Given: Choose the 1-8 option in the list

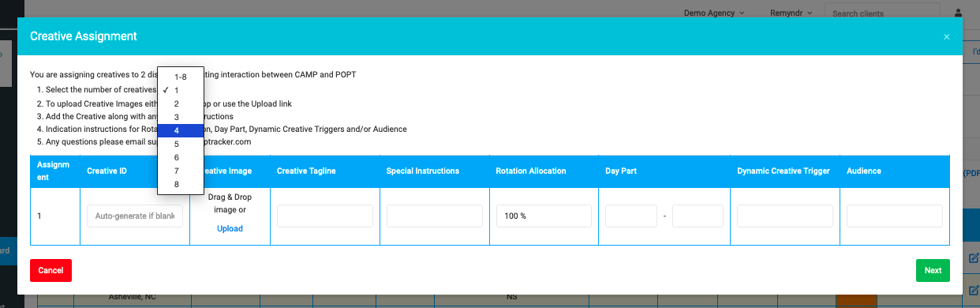Looking at the screenshot, I should (181, 77).
